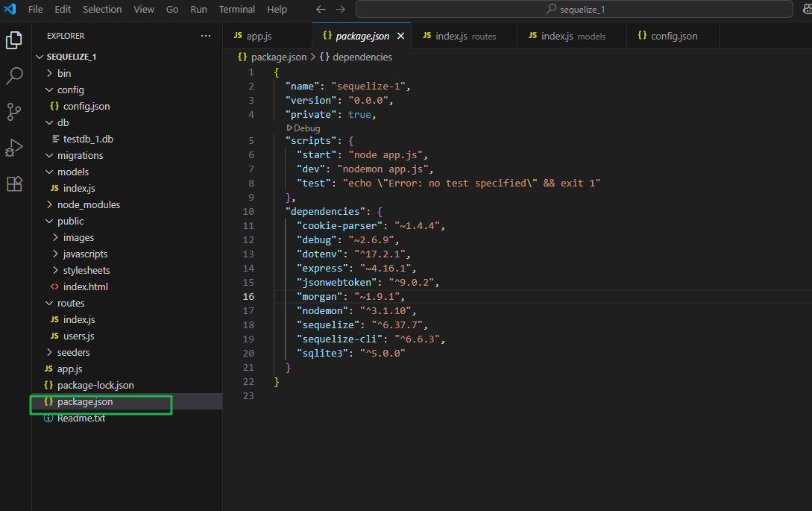Open the Edit menu
Screen dimensions: 812x511
(63, 10)
